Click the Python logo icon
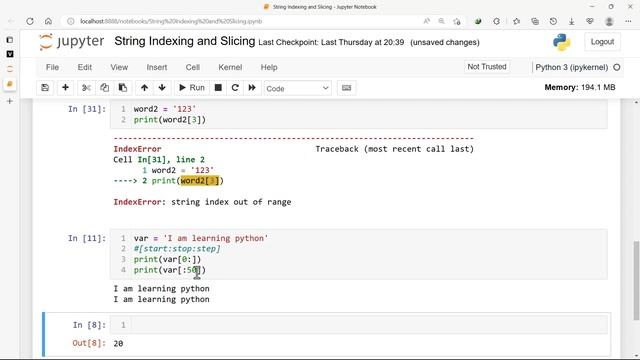This screenshot has height=360, width=640. 562,42
